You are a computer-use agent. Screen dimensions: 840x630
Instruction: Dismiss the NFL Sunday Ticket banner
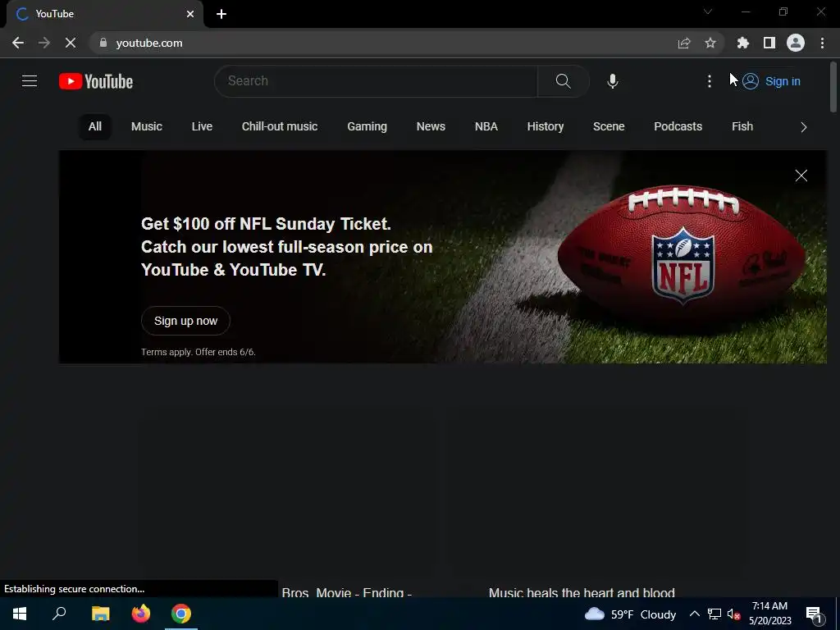(801, 176)
